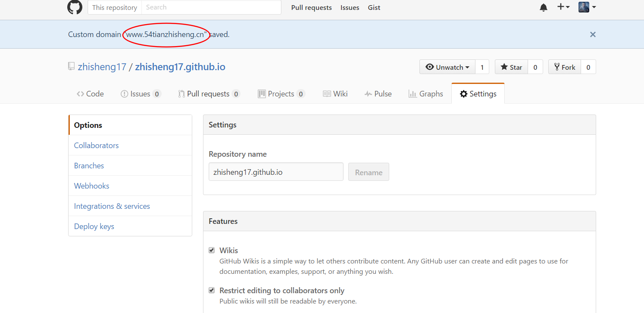Viewport: 644px width, 313px height.
Task: Switch to the Issues tab
Action: click(x=141, y=94)
